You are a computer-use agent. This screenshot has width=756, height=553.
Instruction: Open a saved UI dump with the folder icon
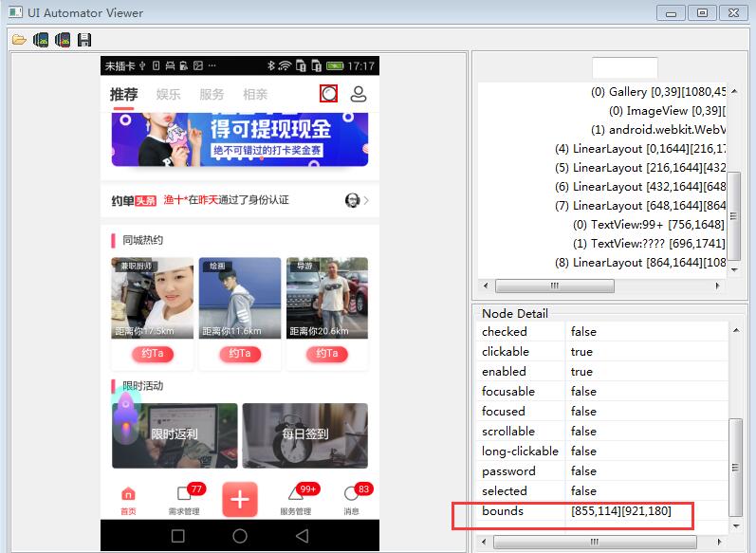pos(19,40)
